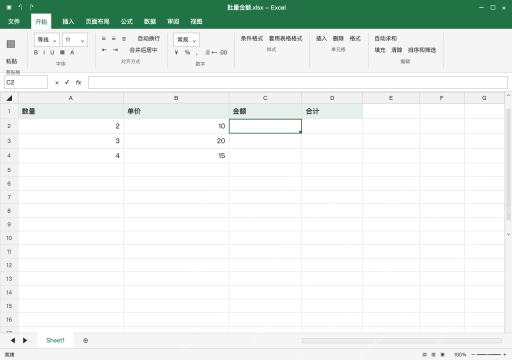Open the 格式 cell format menu

click(355, 39)
